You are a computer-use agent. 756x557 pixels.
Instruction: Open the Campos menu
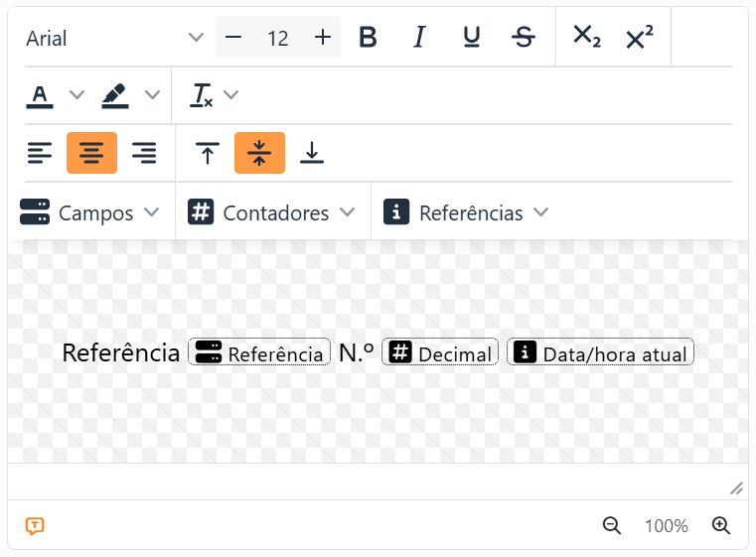(89, 212)
